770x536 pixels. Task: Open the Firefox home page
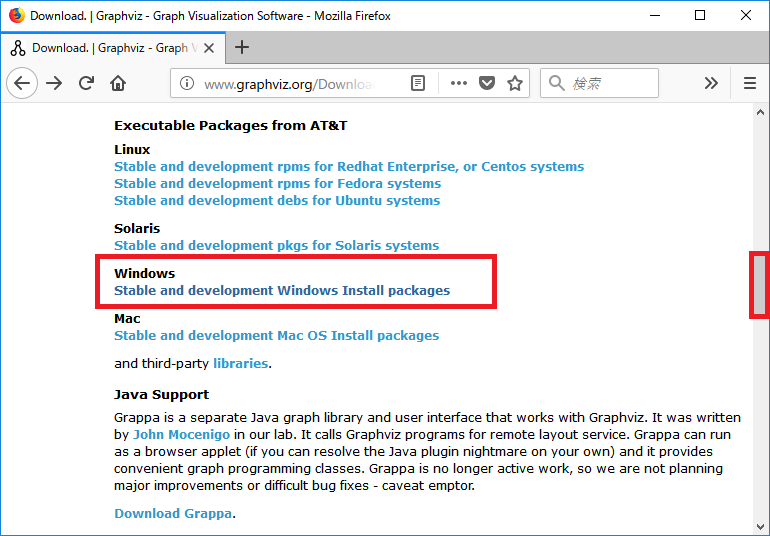click(x=118, y=84)
